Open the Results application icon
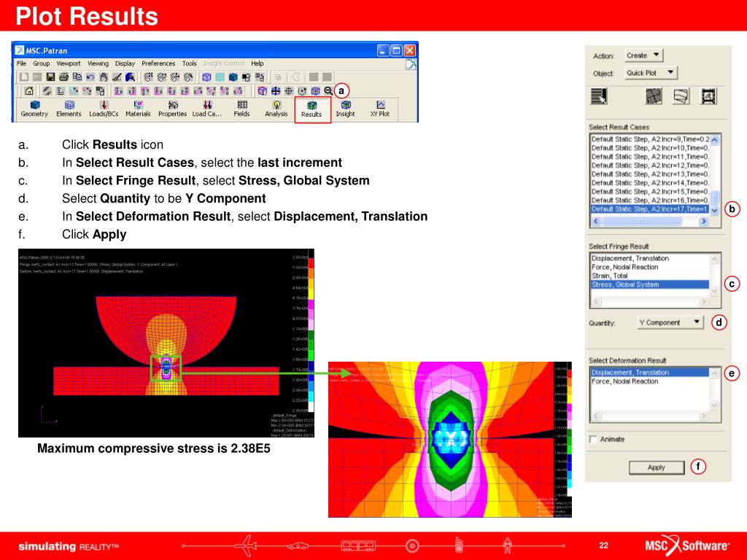Image resolution: width=747 pixels, height=560 pixels. coord(312,109)
